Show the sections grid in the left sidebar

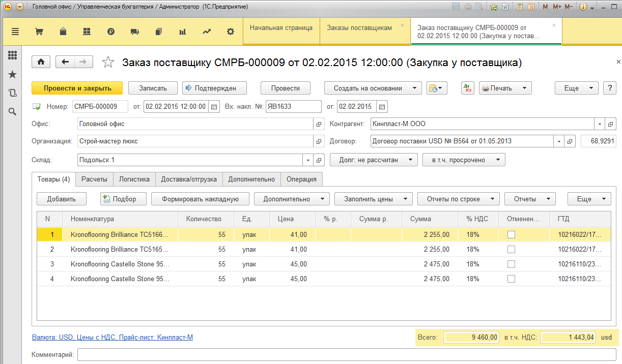tap(13, 55)
